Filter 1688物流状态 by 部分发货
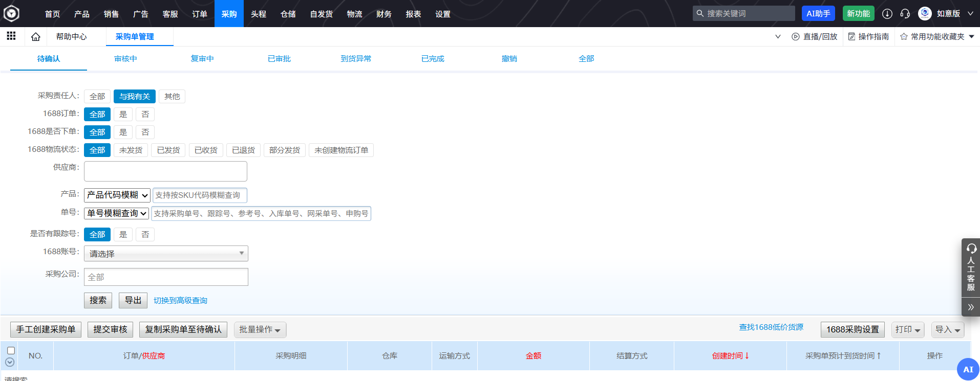 tap(285, 150)
